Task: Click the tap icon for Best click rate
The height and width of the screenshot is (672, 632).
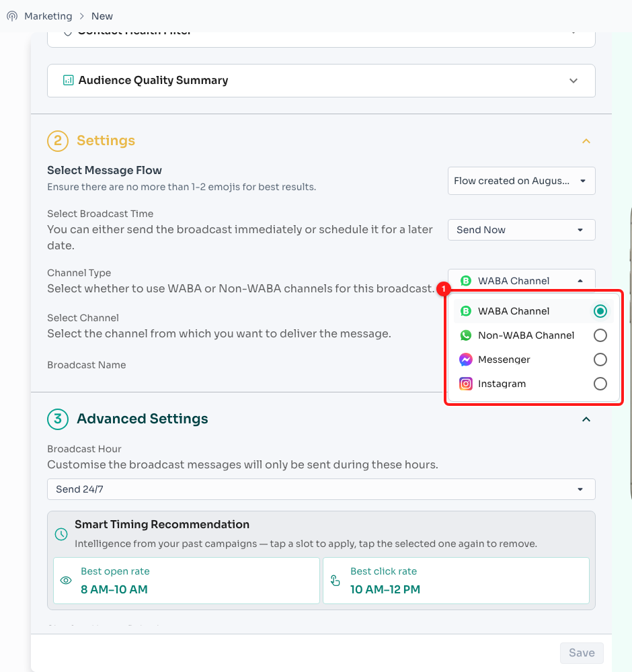Action: 335,581
